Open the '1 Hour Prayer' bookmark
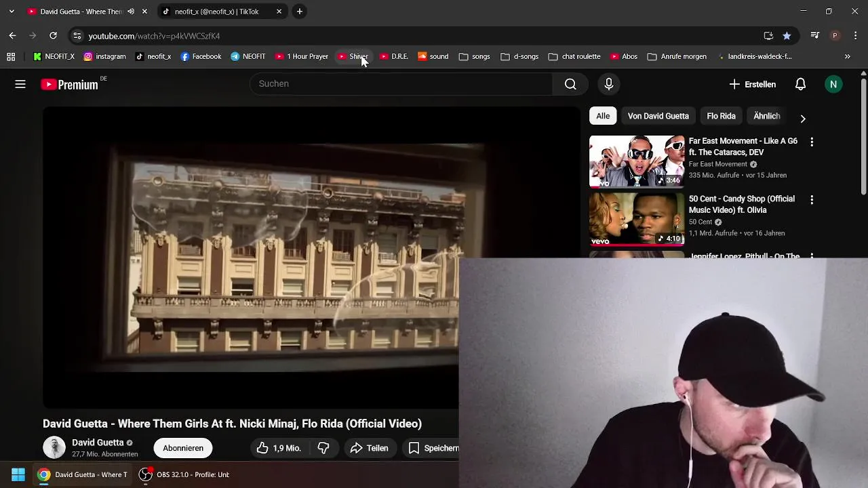 click(x=301, y=57)
